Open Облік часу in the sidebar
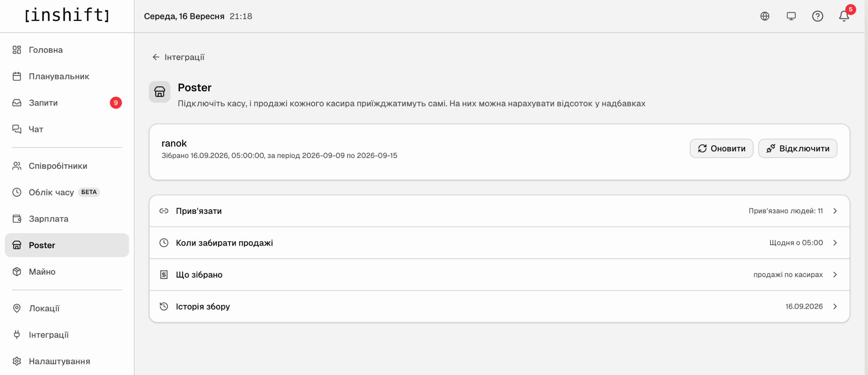868x375 pixels. tap(67, 192)
